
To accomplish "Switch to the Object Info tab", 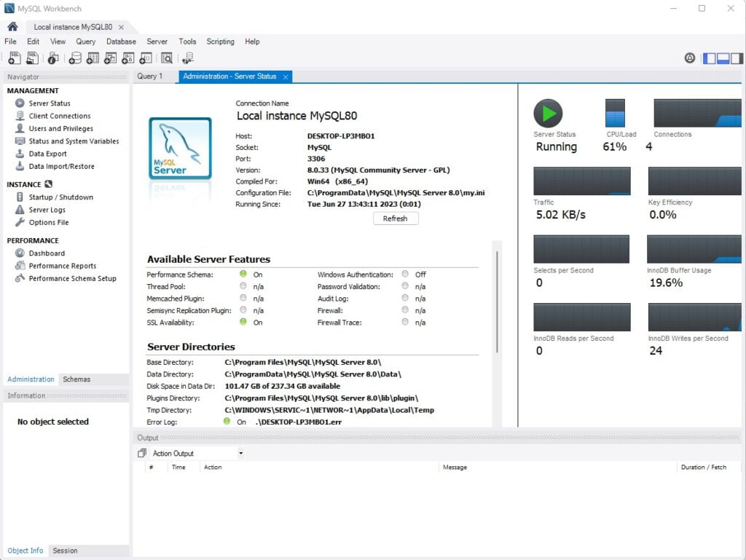I will (25, 551).
